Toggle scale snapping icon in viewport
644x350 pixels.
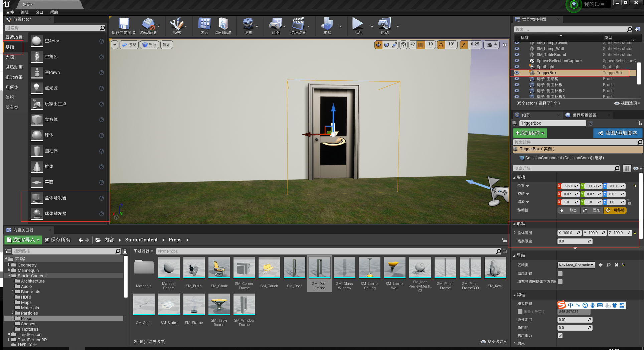pyautogui.click(x=464, y=44)
